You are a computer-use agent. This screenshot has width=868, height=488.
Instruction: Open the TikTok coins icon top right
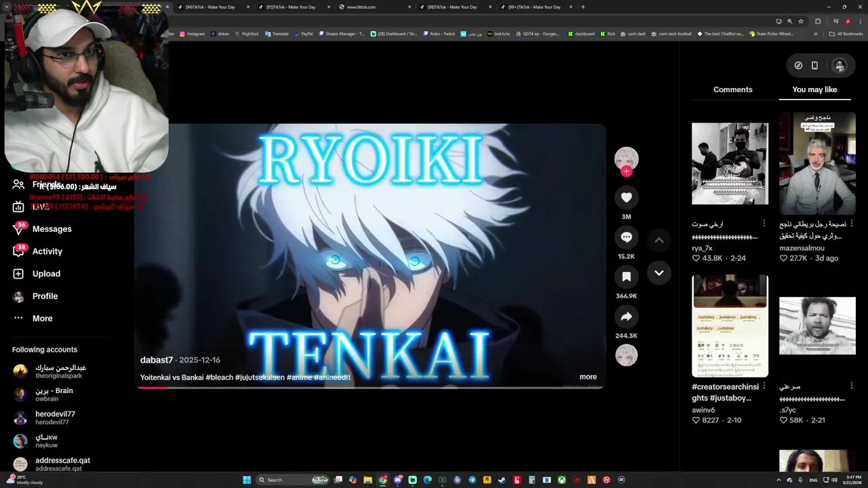[798, 66]
